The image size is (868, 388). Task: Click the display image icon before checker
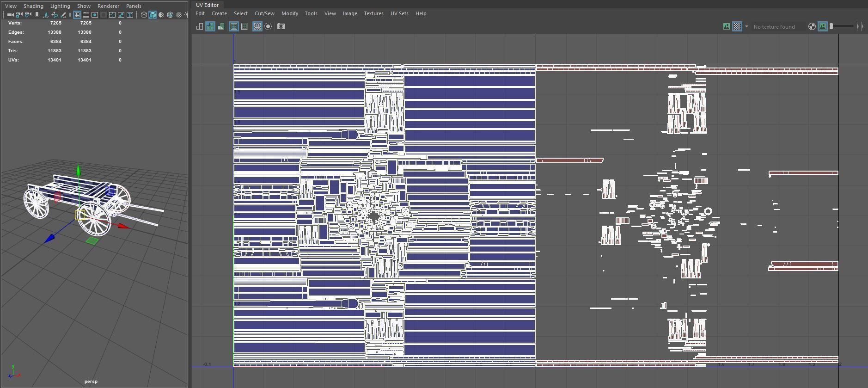727,26
